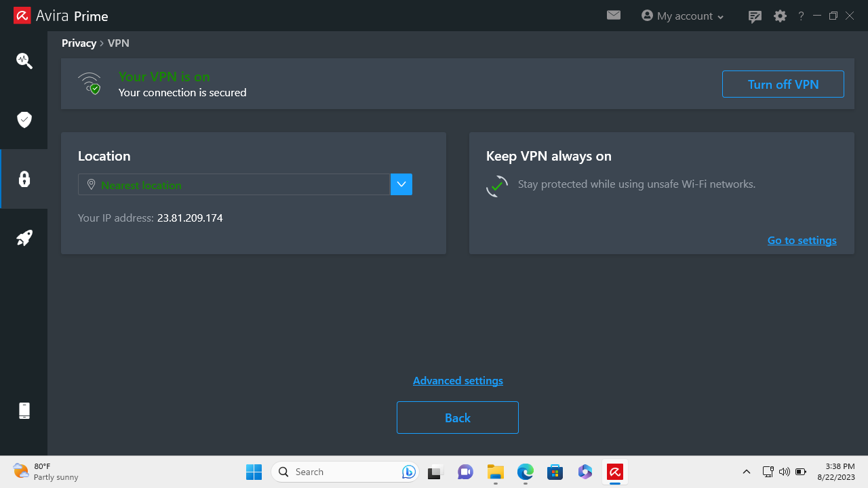
Task: Open the feedback chat icon
Action: [755, 16]
